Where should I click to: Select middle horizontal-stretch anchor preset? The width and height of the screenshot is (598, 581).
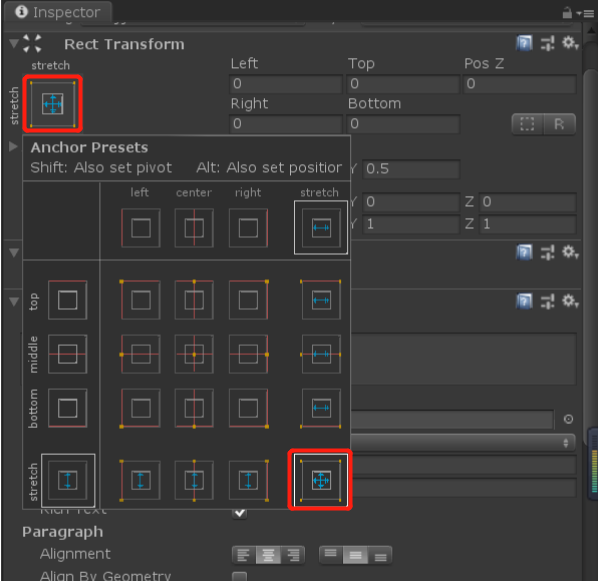point(321,354)
